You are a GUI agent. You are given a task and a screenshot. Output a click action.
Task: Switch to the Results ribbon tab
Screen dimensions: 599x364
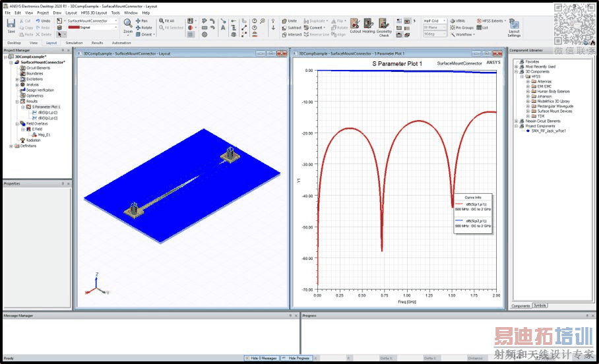[98, 43]
